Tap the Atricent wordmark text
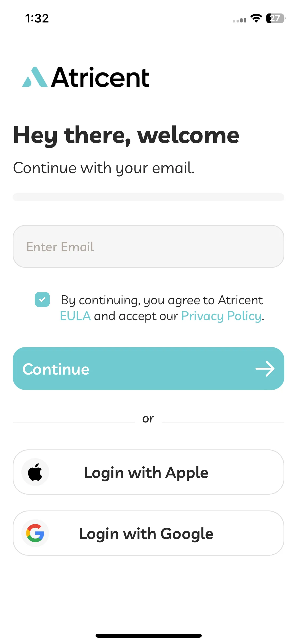The image size is (297, 644). pos(100,77)
